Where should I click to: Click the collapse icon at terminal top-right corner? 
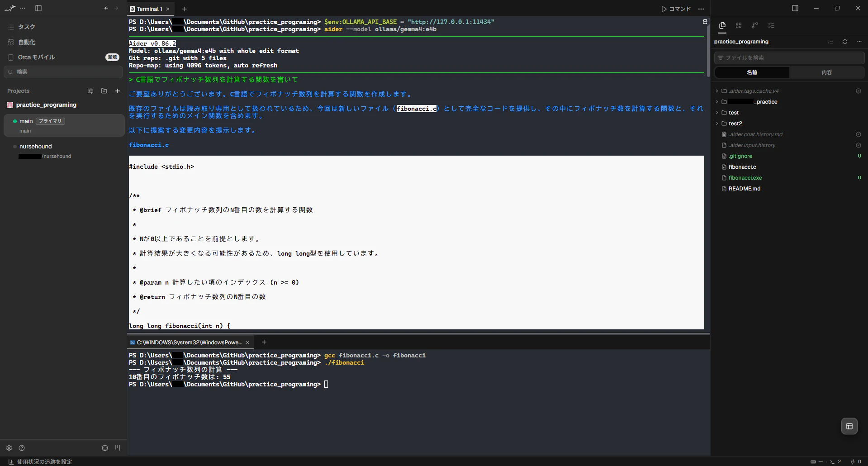(x=705, y=22)
